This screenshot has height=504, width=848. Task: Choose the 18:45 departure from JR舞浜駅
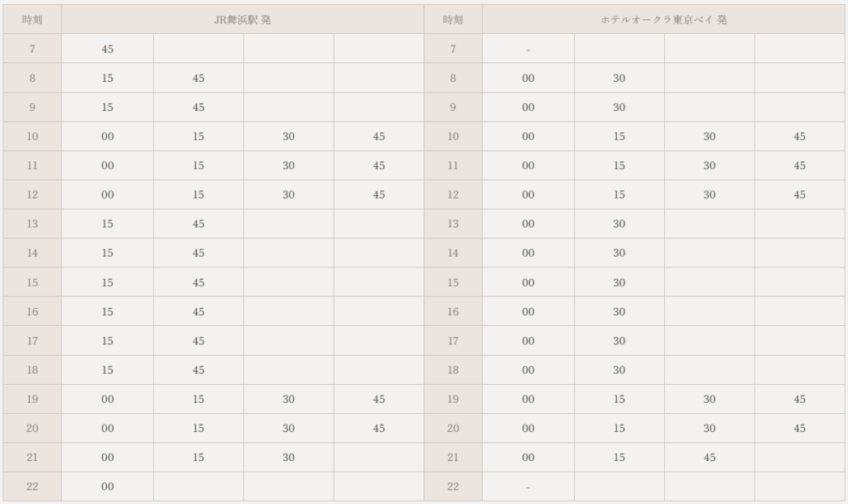pyautogui.click(x=199, y=370)
